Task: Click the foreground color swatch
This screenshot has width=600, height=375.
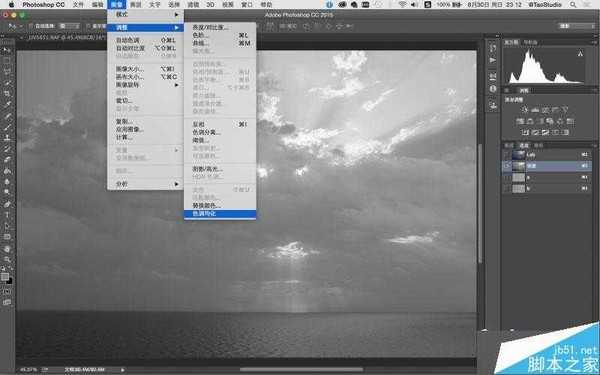Action: click(x=5, y=277)
